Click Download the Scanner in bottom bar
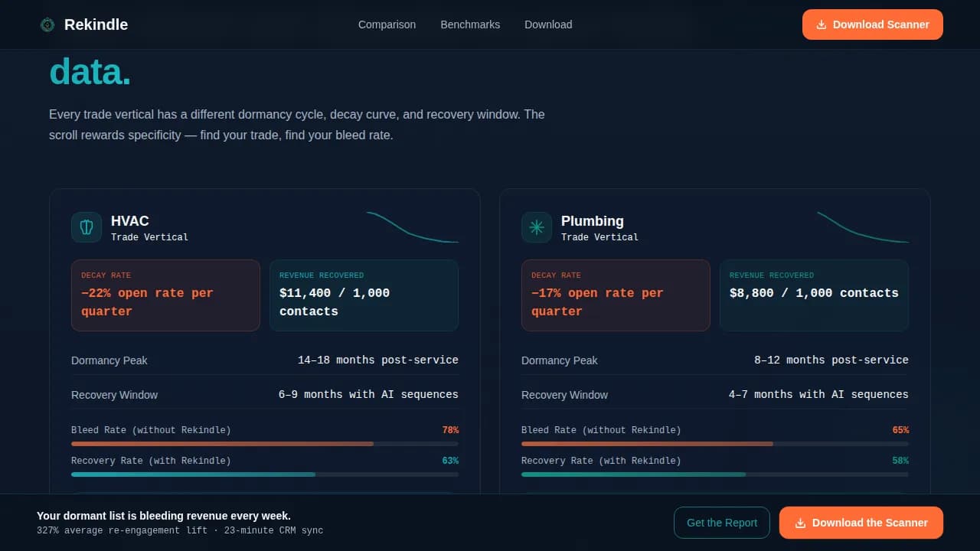The height and width of the screenshot is (551, 980). 861,523
